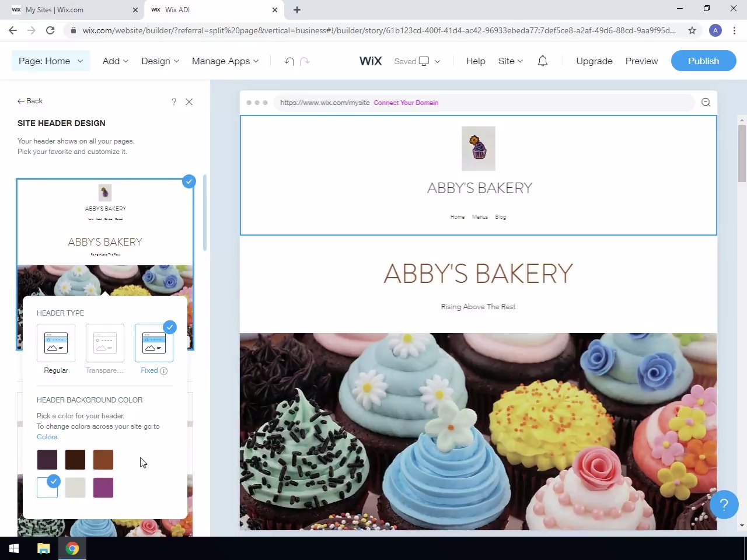Choose the purple header color

pyautogui.click(x=103, y=488)
